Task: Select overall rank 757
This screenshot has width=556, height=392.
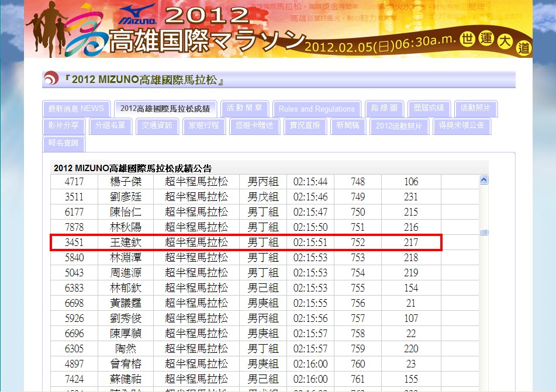Action: [x=358, y=318]
